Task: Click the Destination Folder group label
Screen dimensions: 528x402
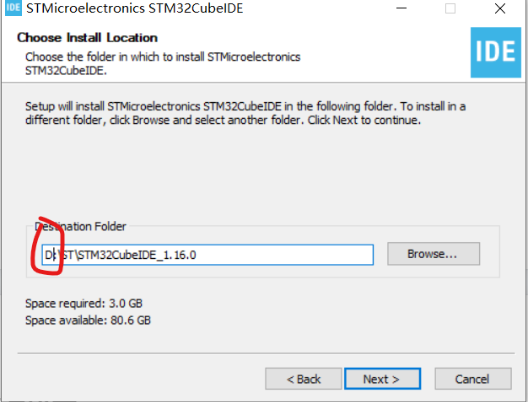Action: click(80, 226)
